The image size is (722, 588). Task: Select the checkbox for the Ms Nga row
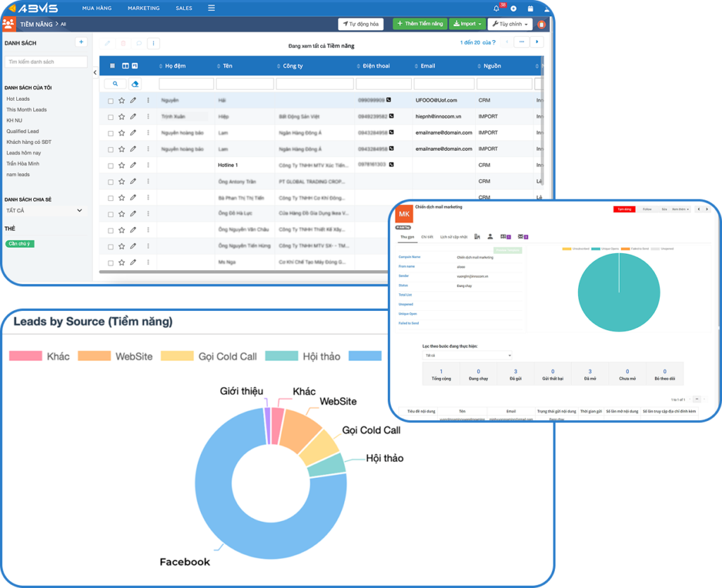111,262
